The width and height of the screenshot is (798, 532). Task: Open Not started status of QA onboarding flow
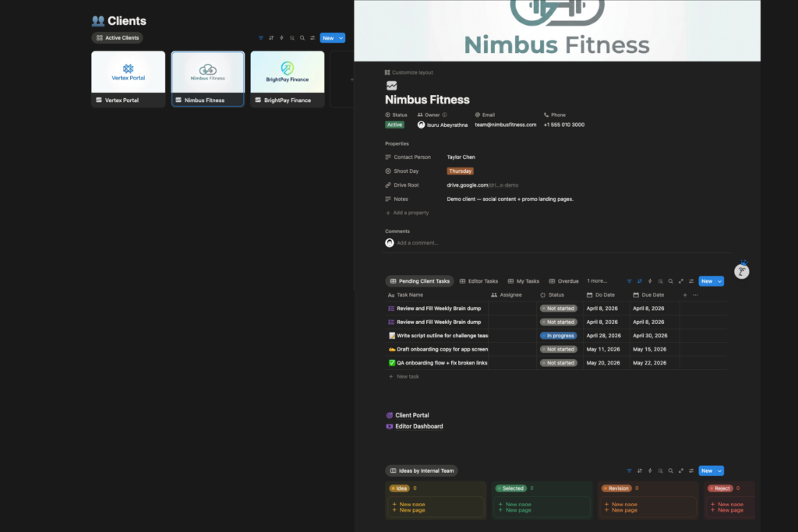[x=558, y=363]
